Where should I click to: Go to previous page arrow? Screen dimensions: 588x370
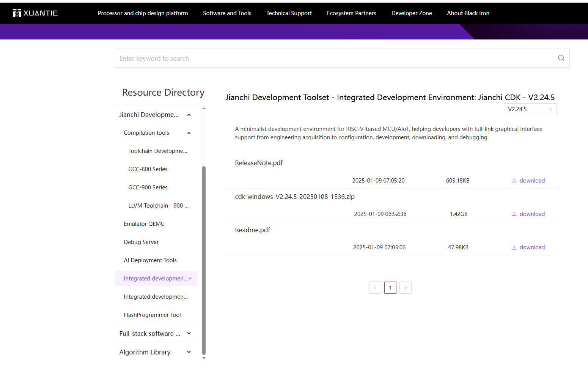[375, 288]
